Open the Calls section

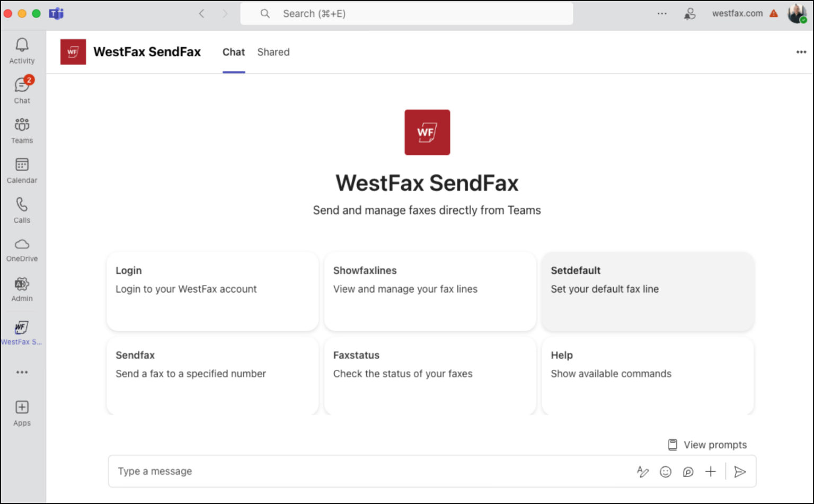coord(21,209)
